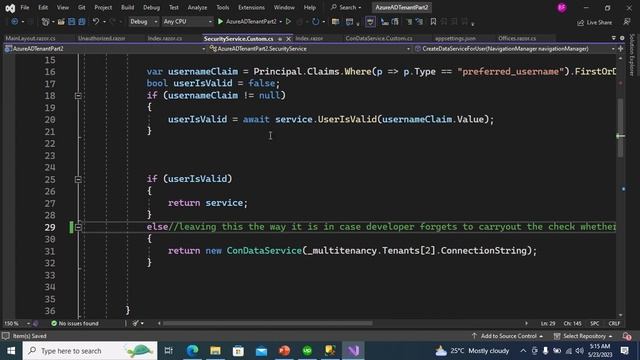Viewport: 640px width, 360px height.
Task: Click the feedback person icon top right
Action: 627,22
